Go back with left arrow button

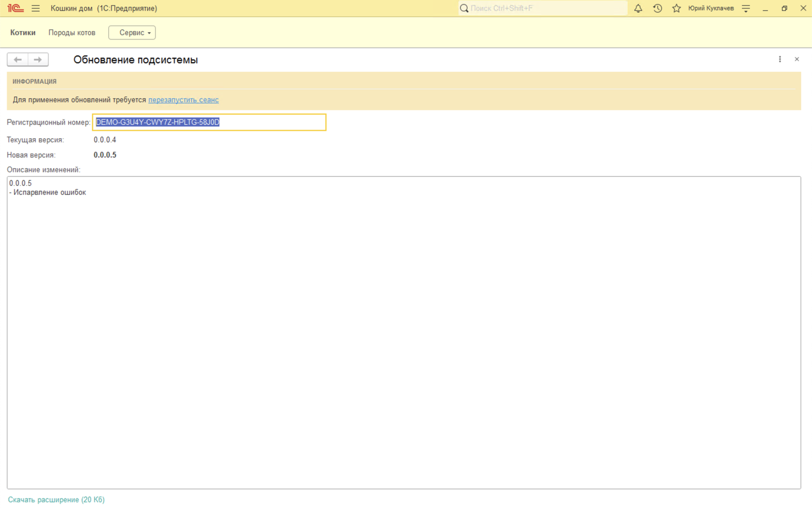[x=17, y=60]
